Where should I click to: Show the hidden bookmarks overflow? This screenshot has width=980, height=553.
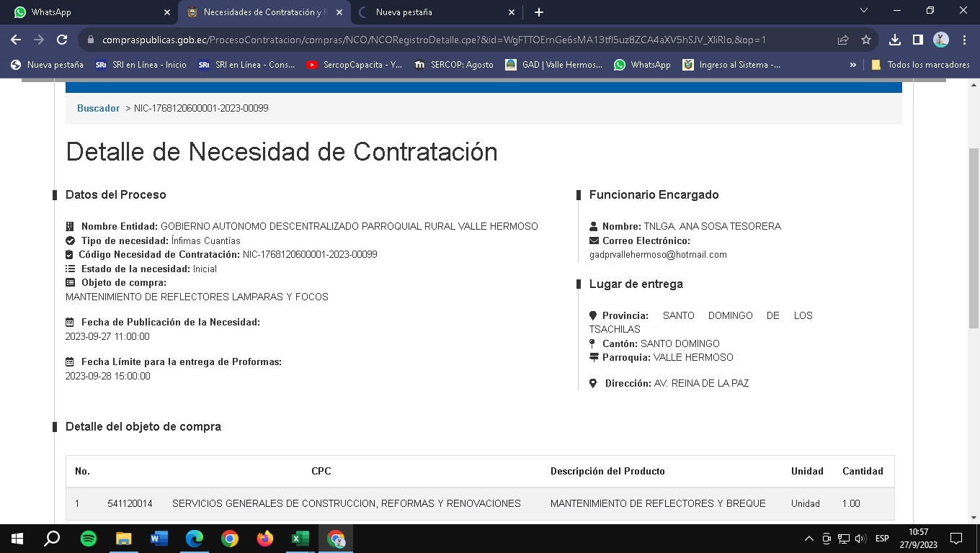pyautogui.click(x=853, y=65)
